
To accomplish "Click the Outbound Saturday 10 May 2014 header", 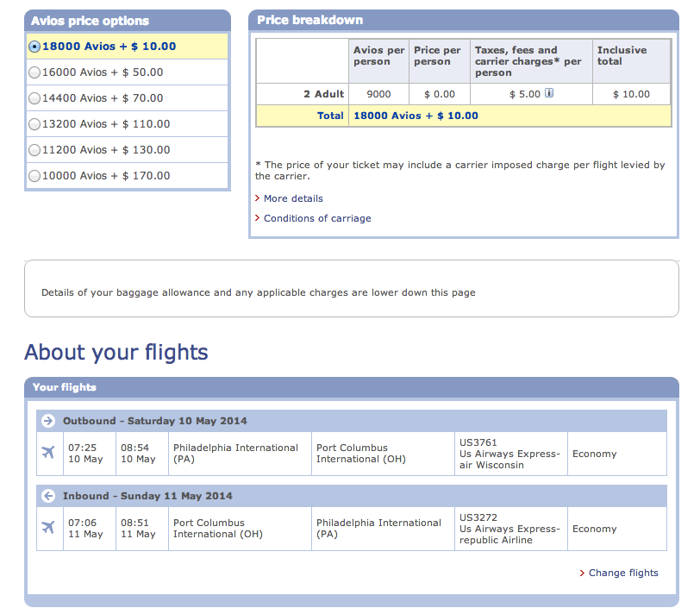I will [x=352, y=421].
